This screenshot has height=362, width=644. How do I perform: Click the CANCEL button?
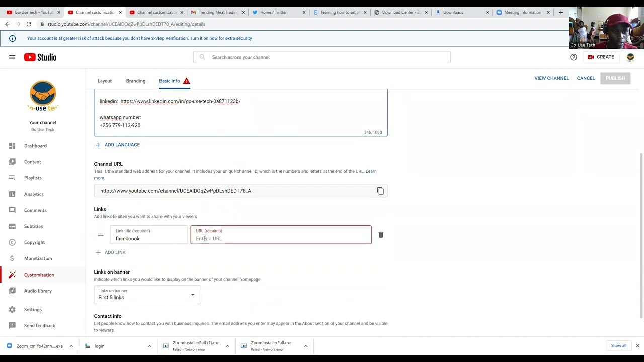point(586,78)
